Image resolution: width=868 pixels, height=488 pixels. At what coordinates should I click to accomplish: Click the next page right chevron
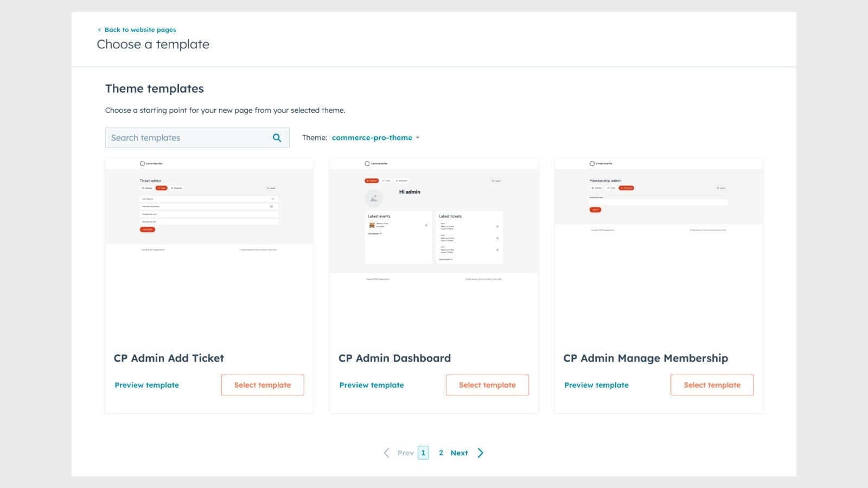tap(480, 453)
